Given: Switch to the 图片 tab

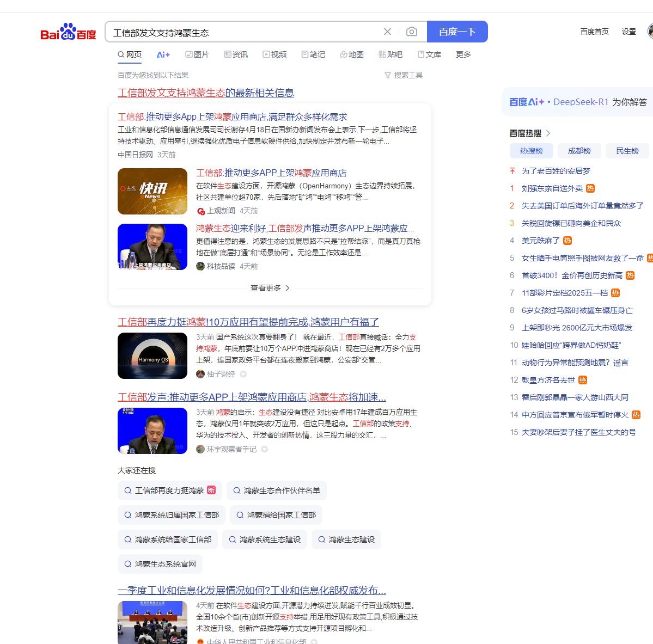Looking at the screenshot, I should (197, 54).
